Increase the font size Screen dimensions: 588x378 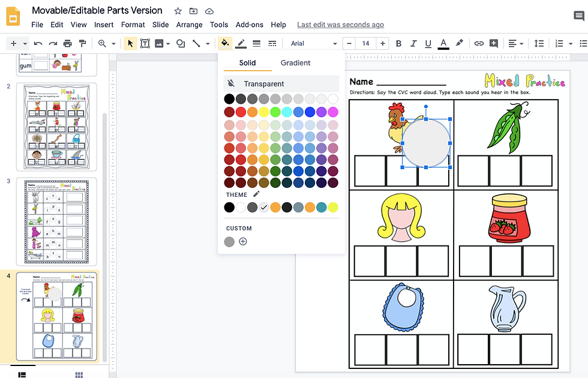click(383, 43)
